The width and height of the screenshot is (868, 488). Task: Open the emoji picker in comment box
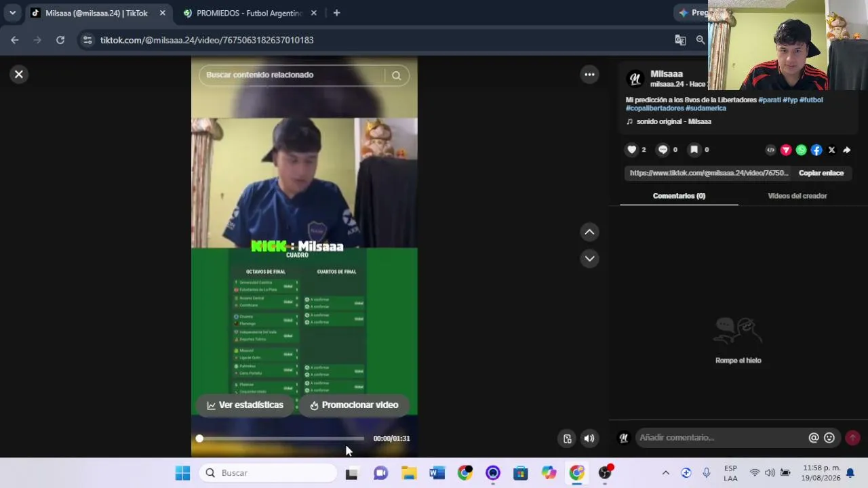[829, 438]
